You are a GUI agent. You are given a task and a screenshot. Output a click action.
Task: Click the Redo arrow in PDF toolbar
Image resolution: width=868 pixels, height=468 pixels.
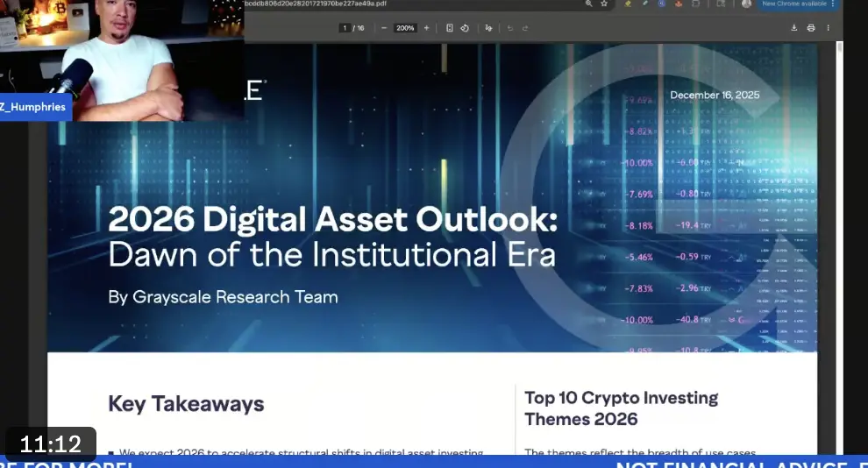click(x=525, y=28)
